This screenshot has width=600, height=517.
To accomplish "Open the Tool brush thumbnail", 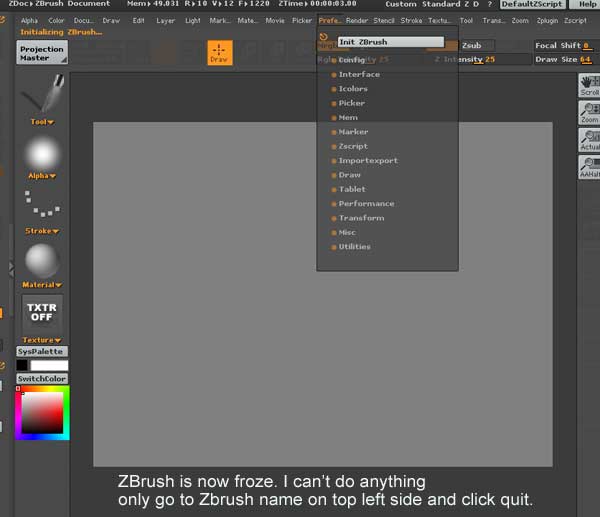I will tap(42, 95).
